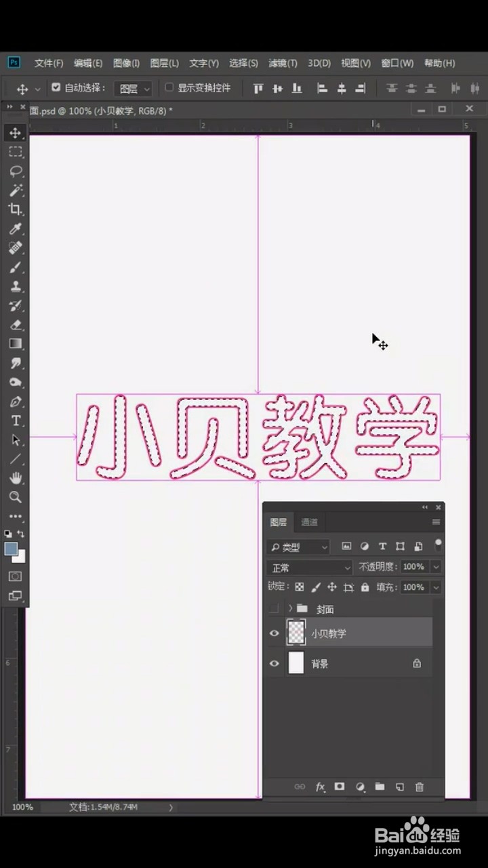Swap foreground and background colors
This screenshot has width=488, height=868.
point(21,534)
